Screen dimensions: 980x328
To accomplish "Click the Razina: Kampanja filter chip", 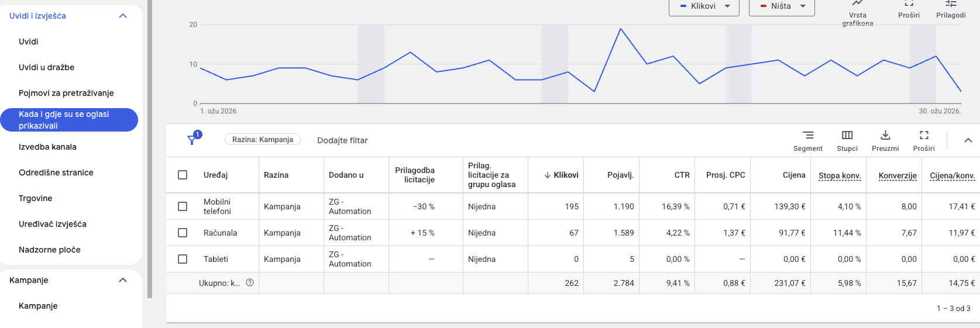I will (262, 140).
